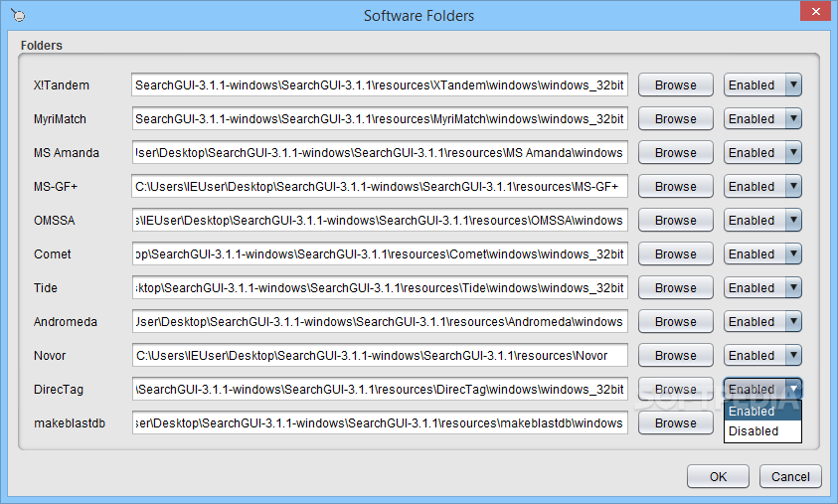Open the MyriMatch Enabled dropdown
Viewport: 838px width, 504px height.
click(762, 118)
